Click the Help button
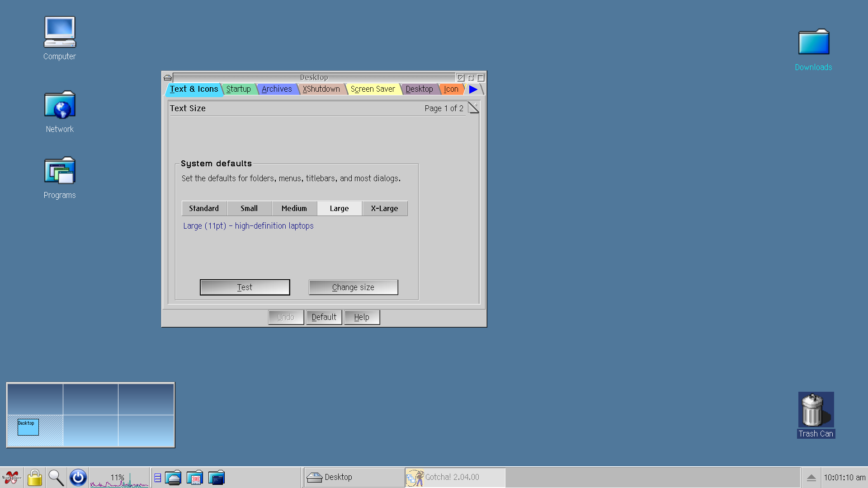 (x=362, y=317)
